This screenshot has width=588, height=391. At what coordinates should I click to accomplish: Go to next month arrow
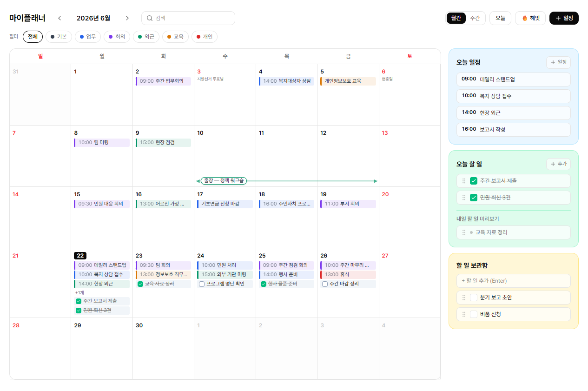127,18
